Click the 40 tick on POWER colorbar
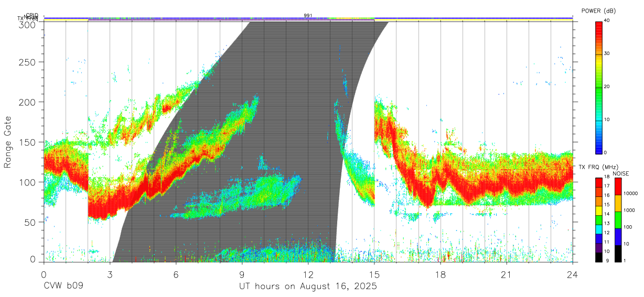644x297 pixels. [x=607, y=20]
